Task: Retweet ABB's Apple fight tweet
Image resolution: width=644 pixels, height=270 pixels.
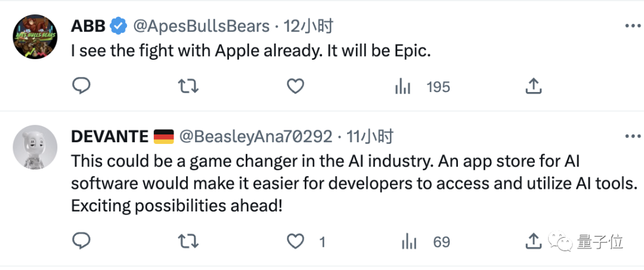Action: click(188, 87)
